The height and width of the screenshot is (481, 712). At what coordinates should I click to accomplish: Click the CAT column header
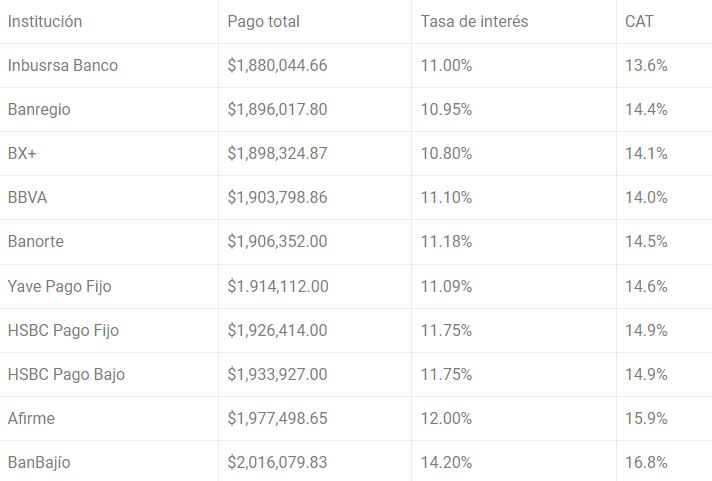tap(639, 21)
